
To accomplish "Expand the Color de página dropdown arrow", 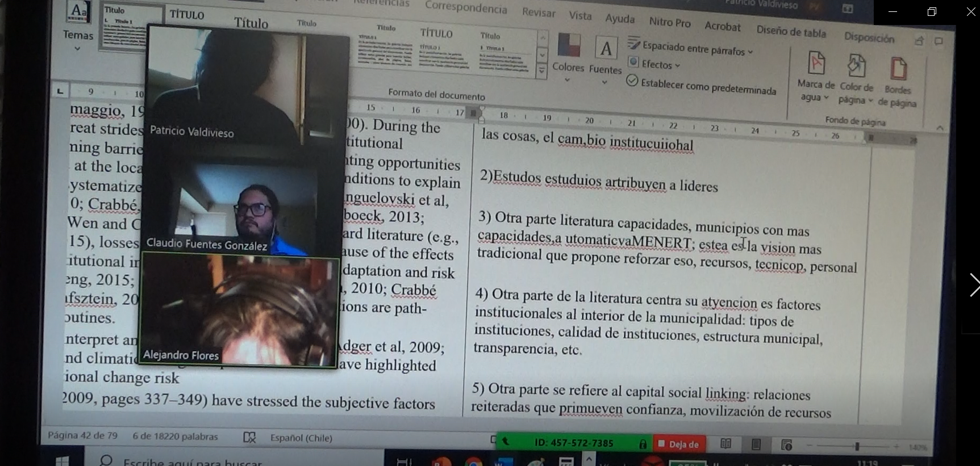I will coord(870,100).
